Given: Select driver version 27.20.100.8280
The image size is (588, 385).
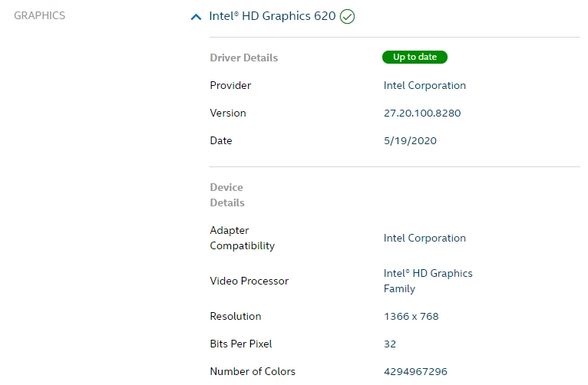Looking at the screenshot, I should [422, 113].
